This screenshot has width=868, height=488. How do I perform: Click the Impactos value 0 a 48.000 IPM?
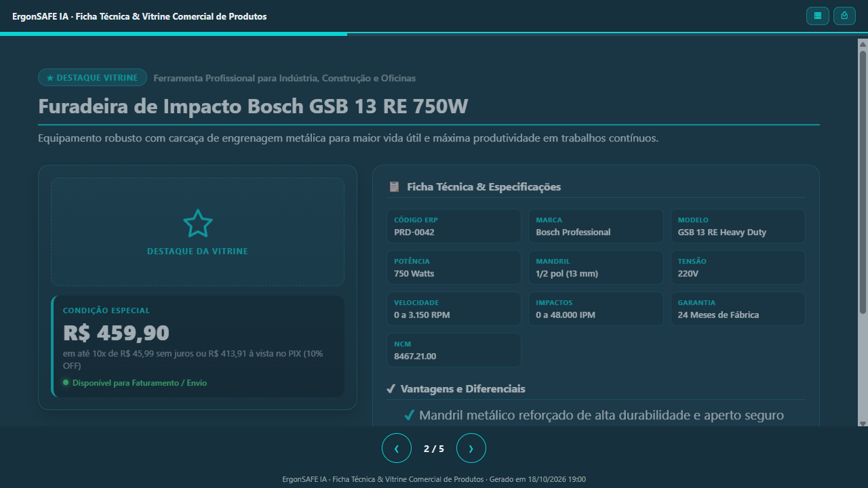(565, 314)
